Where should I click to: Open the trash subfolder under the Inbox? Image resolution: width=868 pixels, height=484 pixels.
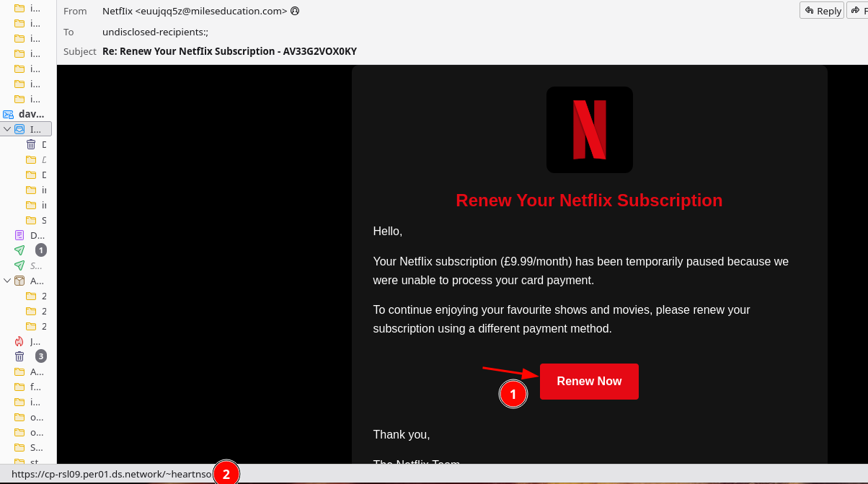31,144
